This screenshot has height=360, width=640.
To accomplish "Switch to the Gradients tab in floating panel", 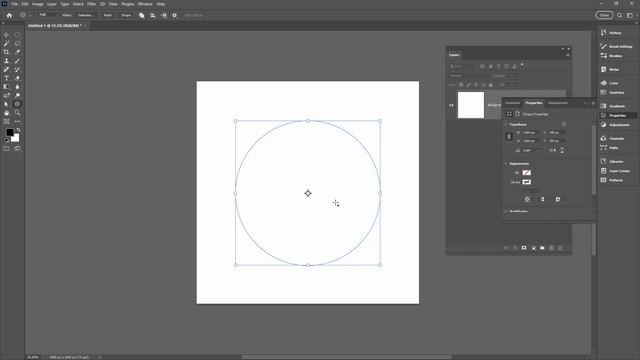I will (x=513, y=103).
